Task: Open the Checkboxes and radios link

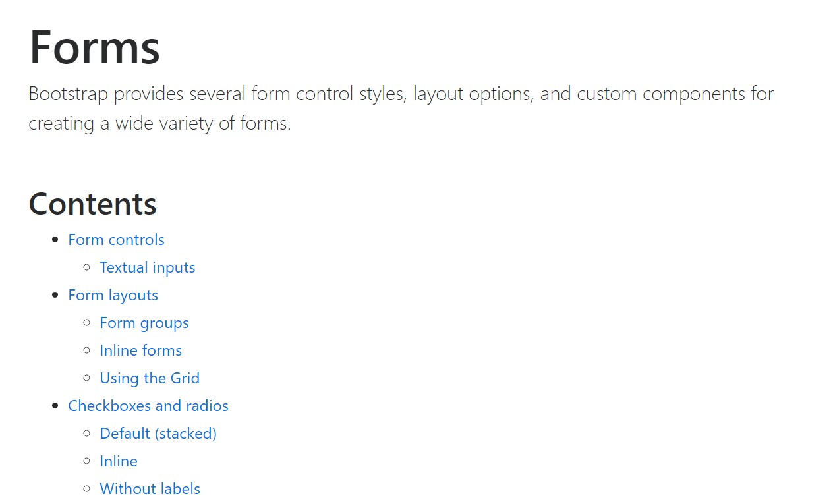Action: point(148,406)
